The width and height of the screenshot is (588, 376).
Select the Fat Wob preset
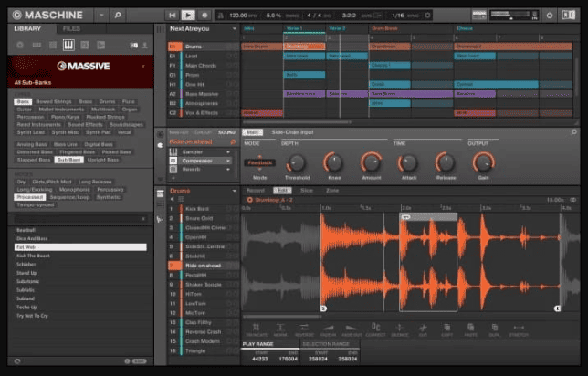coord(80,247)
